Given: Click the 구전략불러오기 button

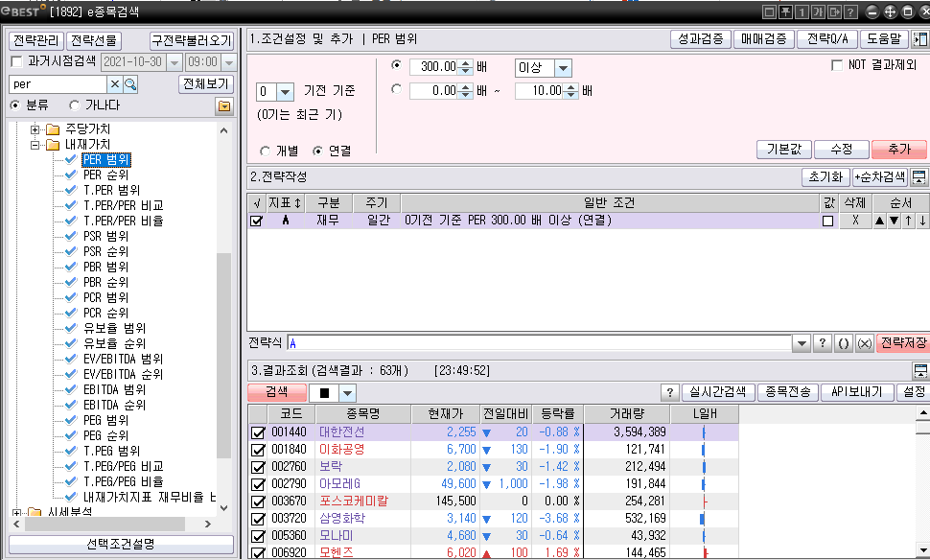Looking at the screenshot, I should [x=191, y=41].
